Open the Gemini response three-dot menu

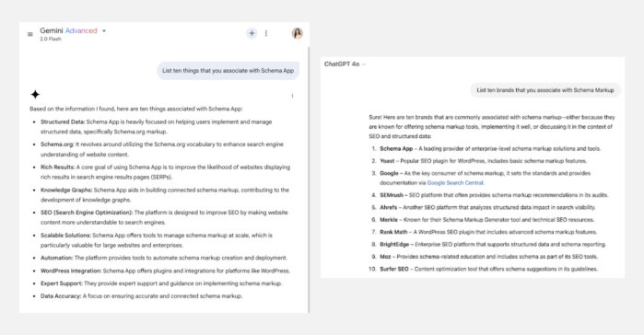point(292,96)
